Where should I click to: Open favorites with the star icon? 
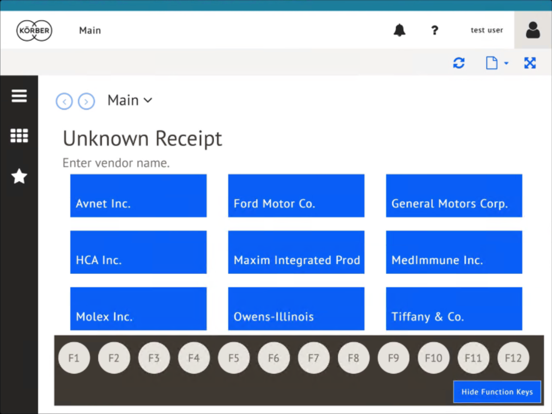coord(19,176)
